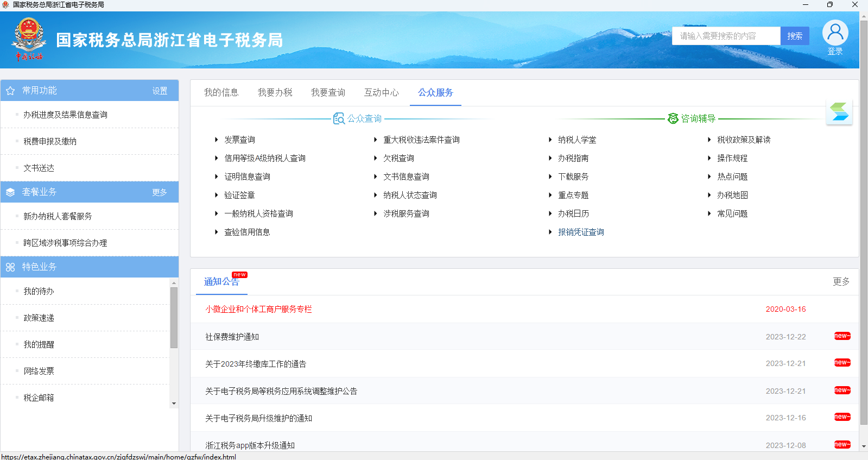This screenshot has height=460, width=868.
Task: Open 办税地图 link
Action: point(732,195)
